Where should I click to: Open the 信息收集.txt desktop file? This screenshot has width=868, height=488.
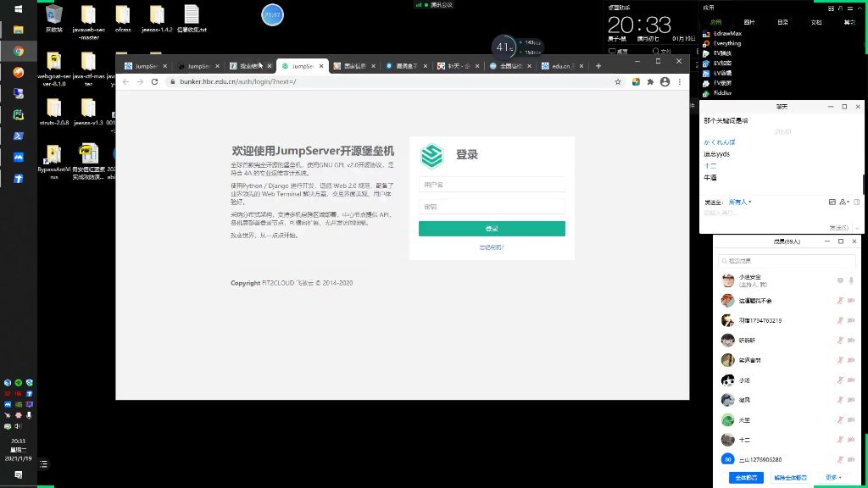(x=192, y=19)
